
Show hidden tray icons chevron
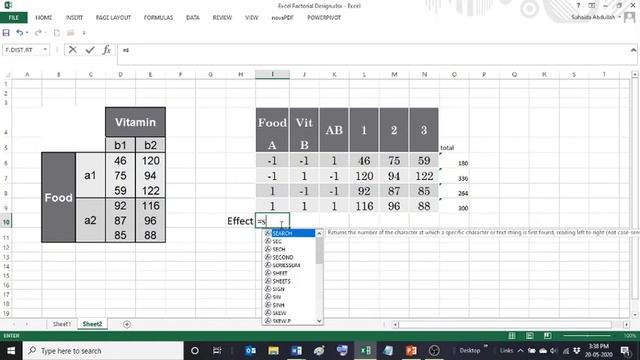click(520, 351)
